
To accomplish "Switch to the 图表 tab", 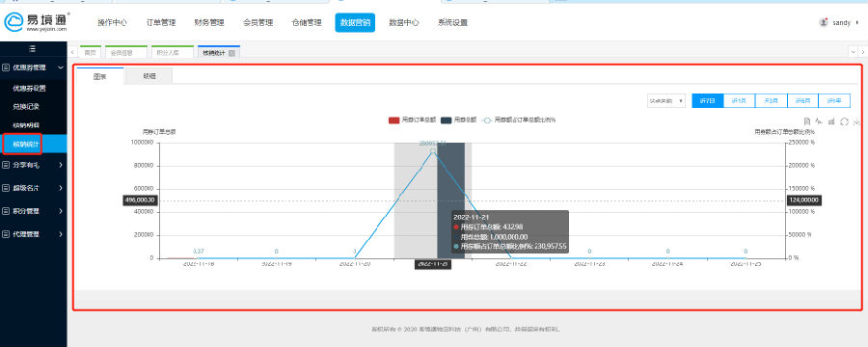I will (100, 76).
